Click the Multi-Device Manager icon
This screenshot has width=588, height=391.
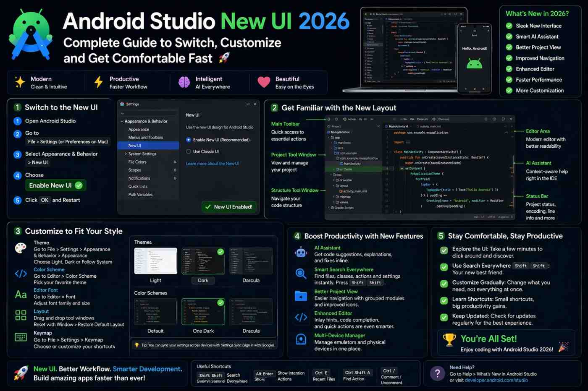301,339
